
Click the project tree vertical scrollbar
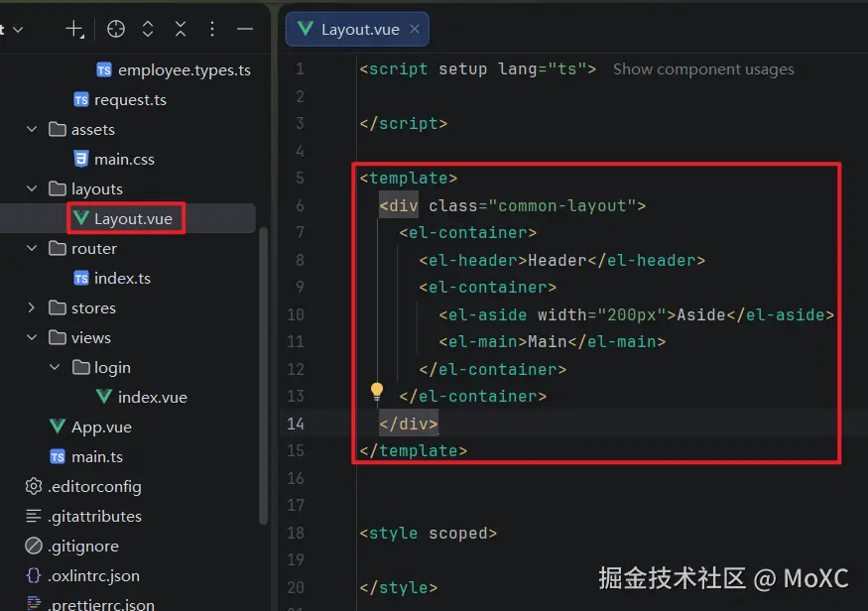[x=264, y=375]
